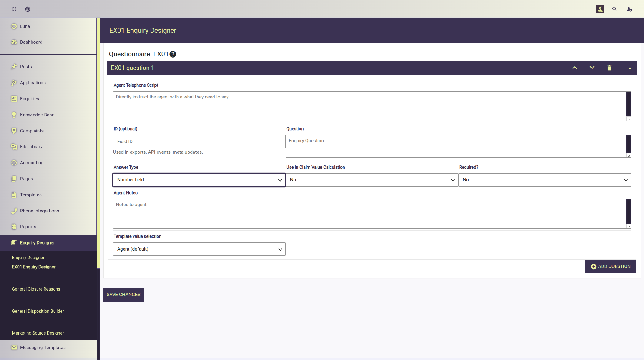The image size is (644, 360).
Task: Move question 1 up with chevron
Action: (575, 68)
